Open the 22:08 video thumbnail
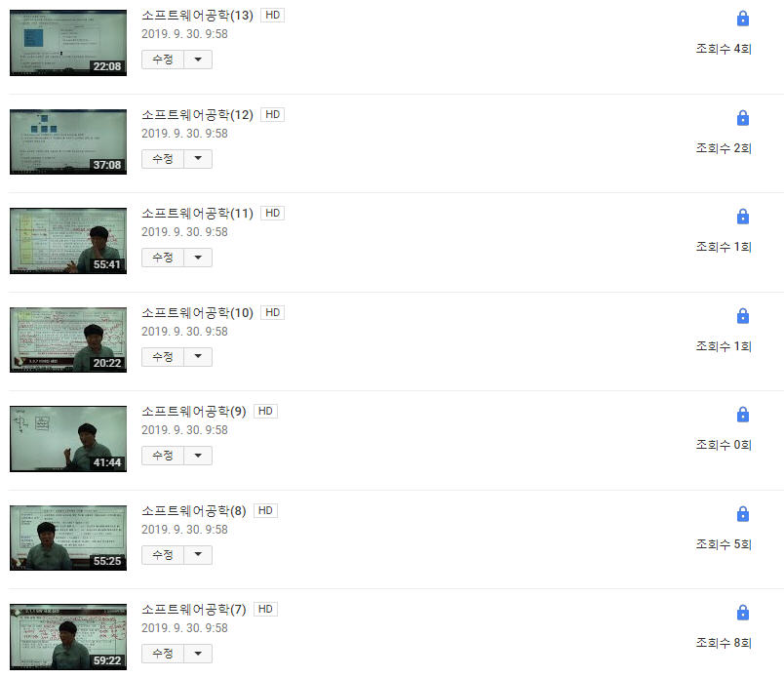The height and width of the screenshot is (678, 784). pyautogui.click(x=68, y=43)
